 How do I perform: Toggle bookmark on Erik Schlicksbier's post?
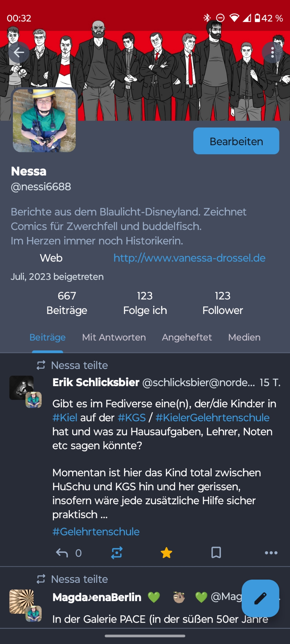click(x=216, y=553)
